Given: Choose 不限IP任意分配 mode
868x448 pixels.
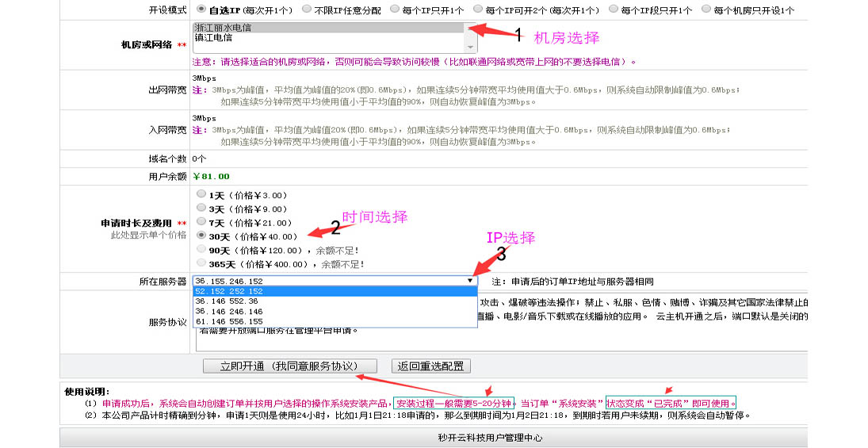Looking at the screenshot, I should click(307, 10).
